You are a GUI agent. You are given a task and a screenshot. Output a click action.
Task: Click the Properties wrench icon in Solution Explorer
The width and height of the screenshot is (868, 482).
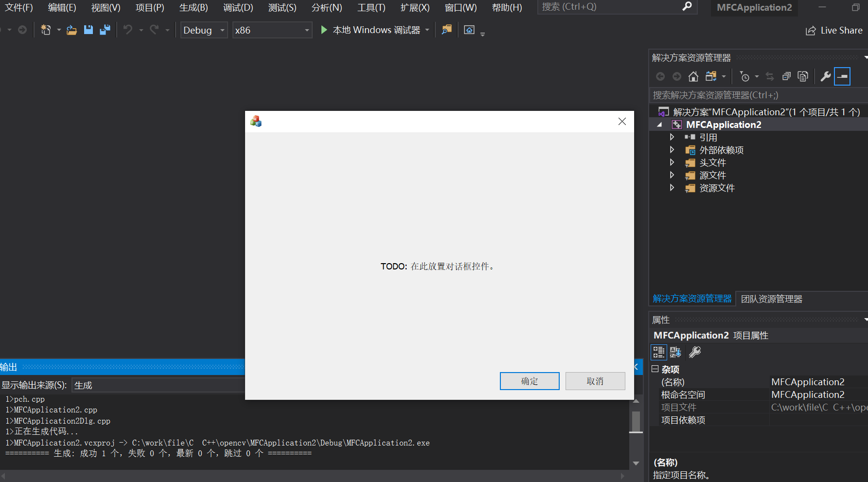point(825,76)
